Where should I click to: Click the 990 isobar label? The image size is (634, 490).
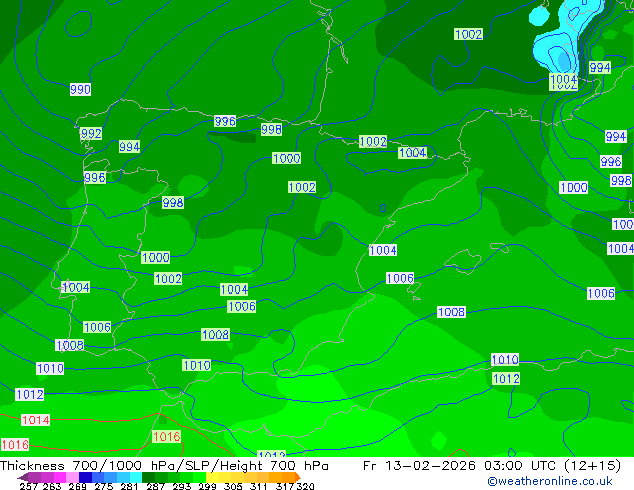(x=80, y=89)
